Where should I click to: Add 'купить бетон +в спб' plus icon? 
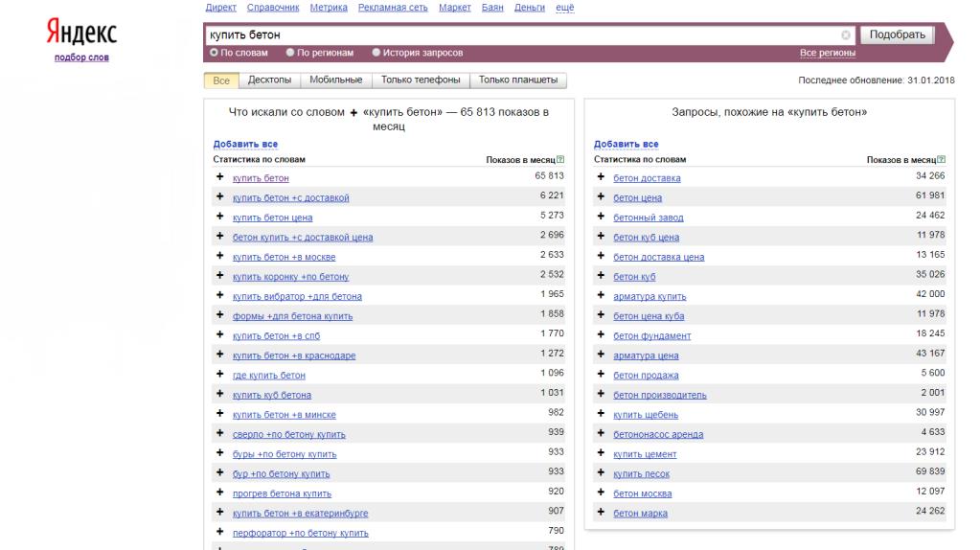(220, 334)
